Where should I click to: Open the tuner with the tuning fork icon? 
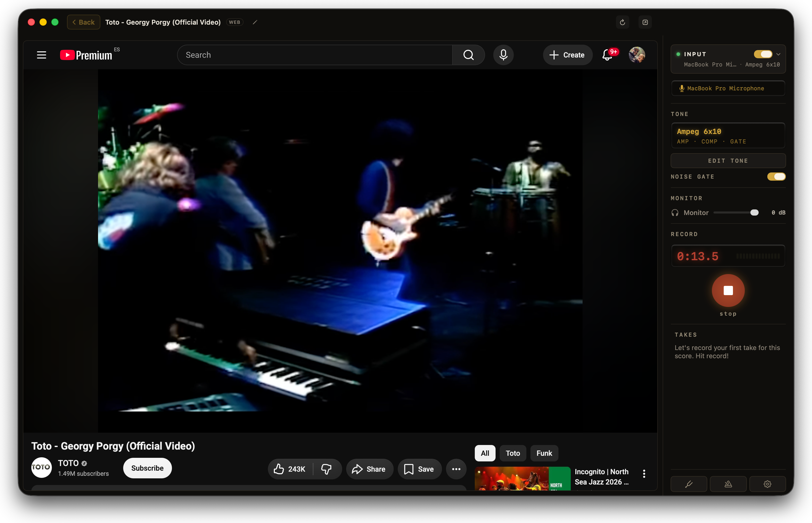click(x=688, y=484)
